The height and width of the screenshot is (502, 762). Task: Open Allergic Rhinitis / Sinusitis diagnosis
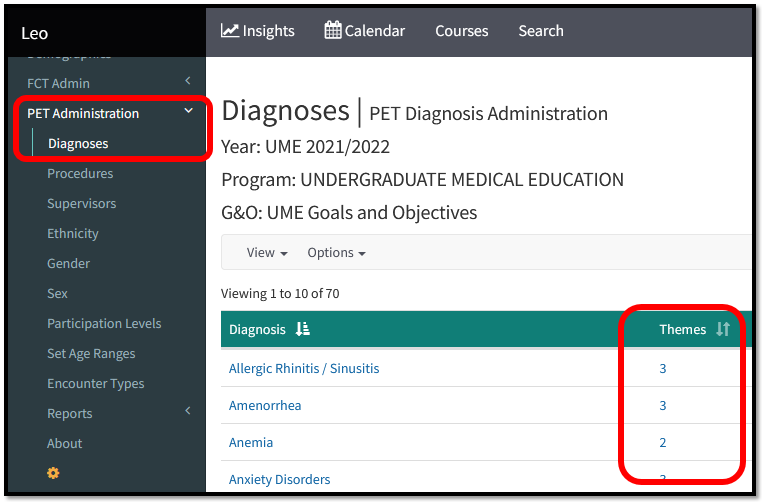point(304,368)
